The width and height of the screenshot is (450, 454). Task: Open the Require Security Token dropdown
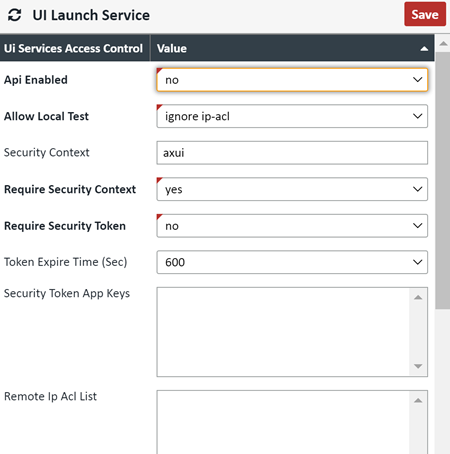pyautogui.click(x=292, y=226)
